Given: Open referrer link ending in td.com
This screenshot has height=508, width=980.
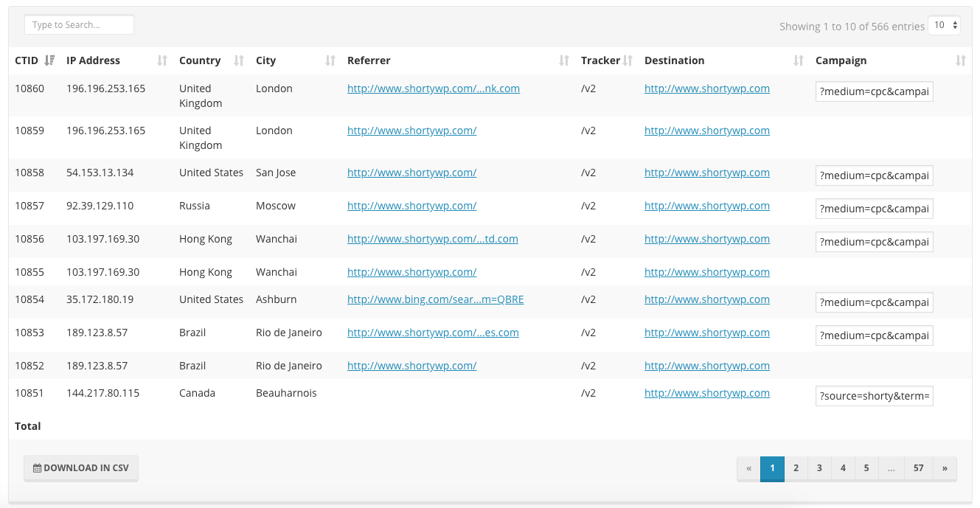Looking at the screenshot, I should pos(433,239).
